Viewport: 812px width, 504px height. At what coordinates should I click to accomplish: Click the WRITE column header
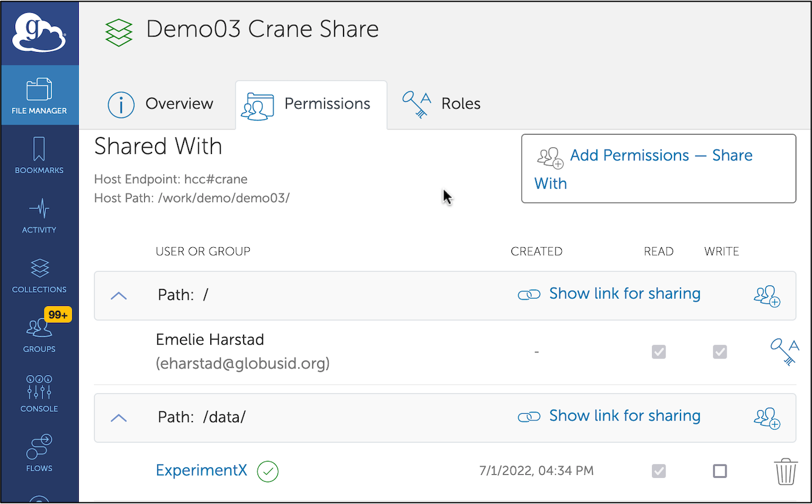[722, 251]
